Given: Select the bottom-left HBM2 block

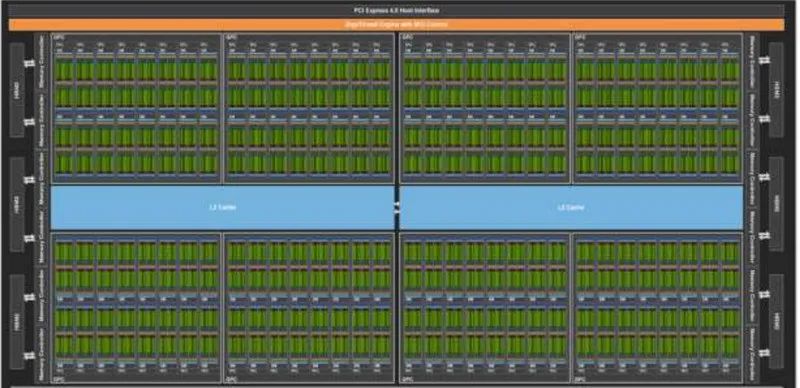Looking at the screenshot, I should 17,322.
